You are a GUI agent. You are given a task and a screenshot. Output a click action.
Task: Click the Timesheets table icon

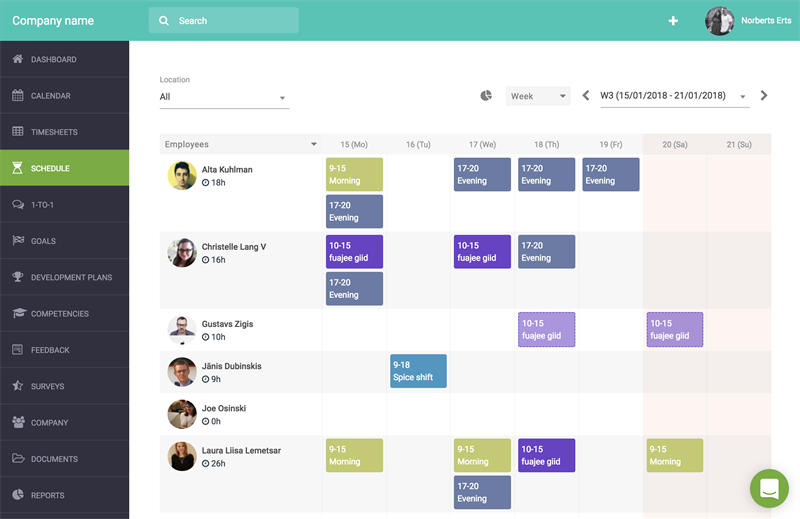[18, 131]
